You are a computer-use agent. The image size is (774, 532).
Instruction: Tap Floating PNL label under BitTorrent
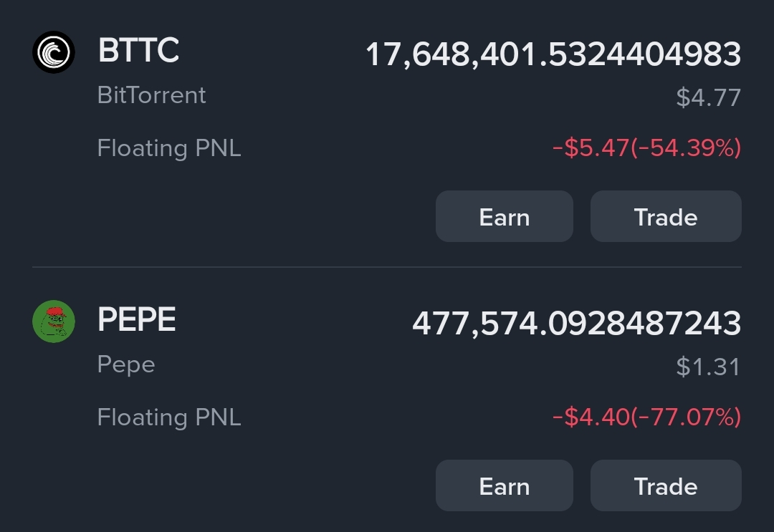(169, 148)
